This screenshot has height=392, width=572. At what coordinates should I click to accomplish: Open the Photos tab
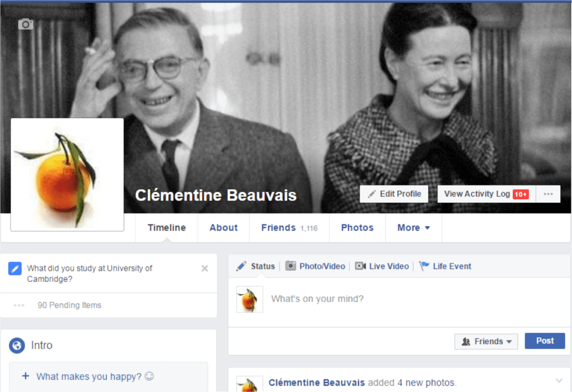point(357,227)
